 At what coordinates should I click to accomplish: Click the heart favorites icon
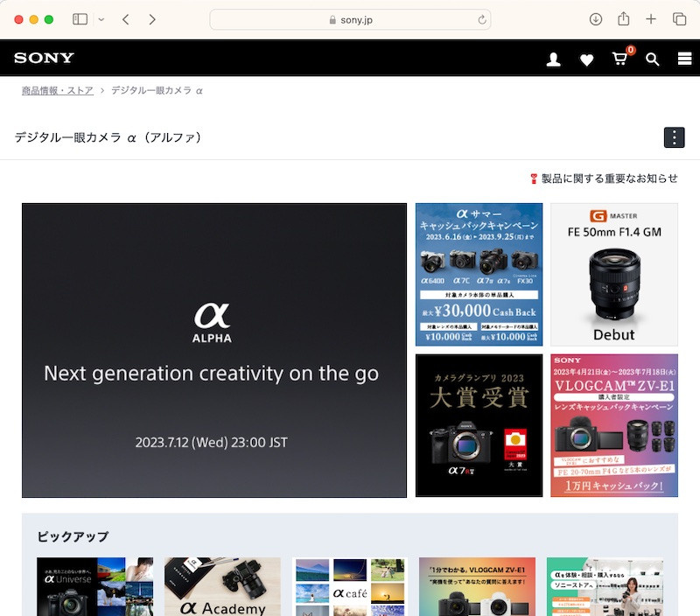click(x=586, y=59)
